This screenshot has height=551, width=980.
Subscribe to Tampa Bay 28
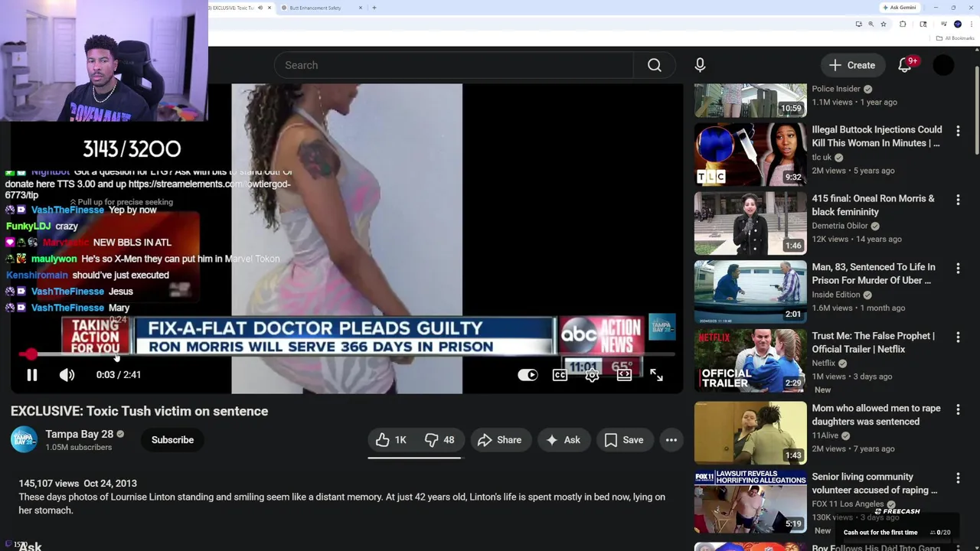coord(172,440)
